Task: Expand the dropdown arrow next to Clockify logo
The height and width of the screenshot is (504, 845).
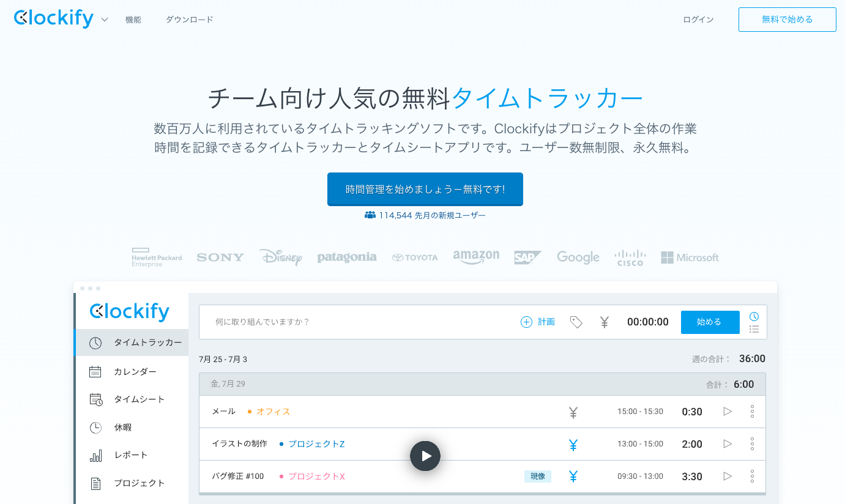Action: (x=105, y=20)
